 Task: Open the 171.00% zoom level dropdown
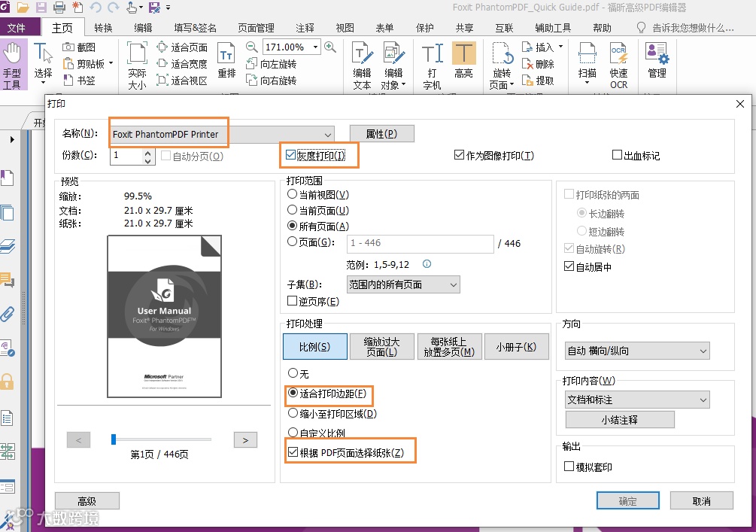315,47
